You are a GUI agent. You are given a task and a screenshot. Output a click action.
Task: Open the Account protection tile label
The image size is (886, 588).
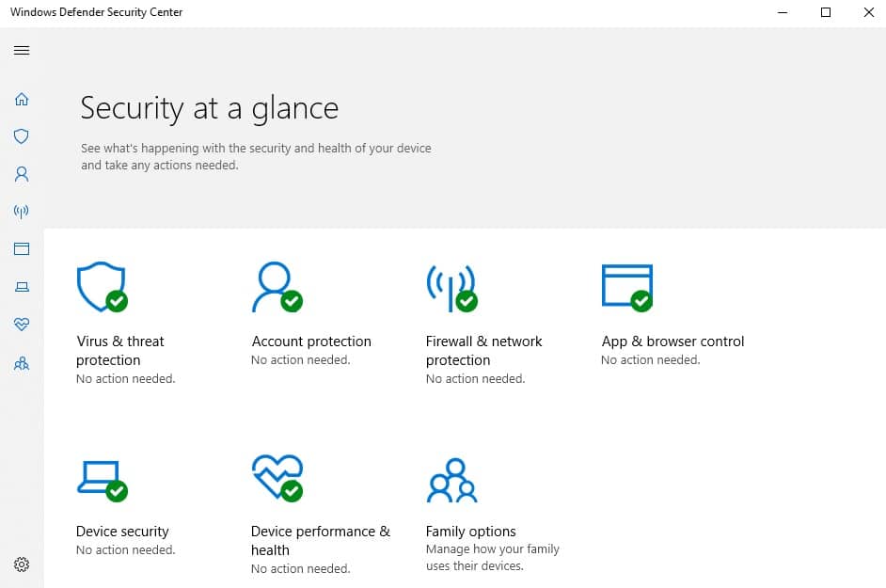click(x=311, y=342)
